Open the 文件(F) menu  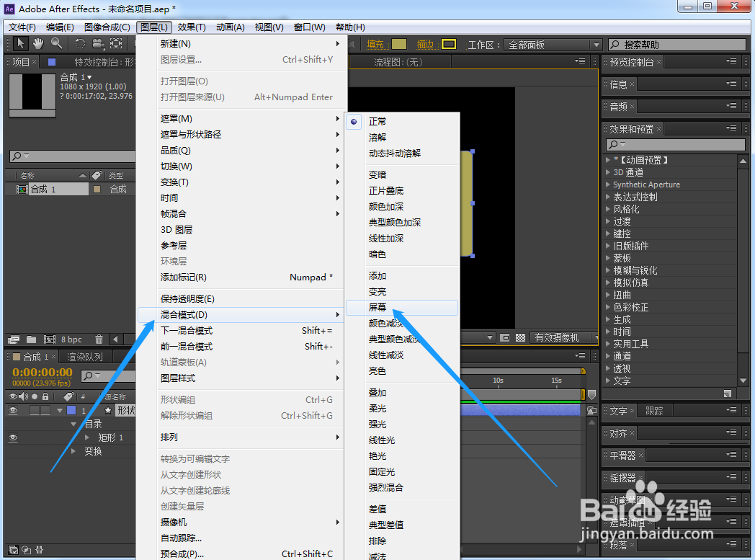click(x=22, y=27)
